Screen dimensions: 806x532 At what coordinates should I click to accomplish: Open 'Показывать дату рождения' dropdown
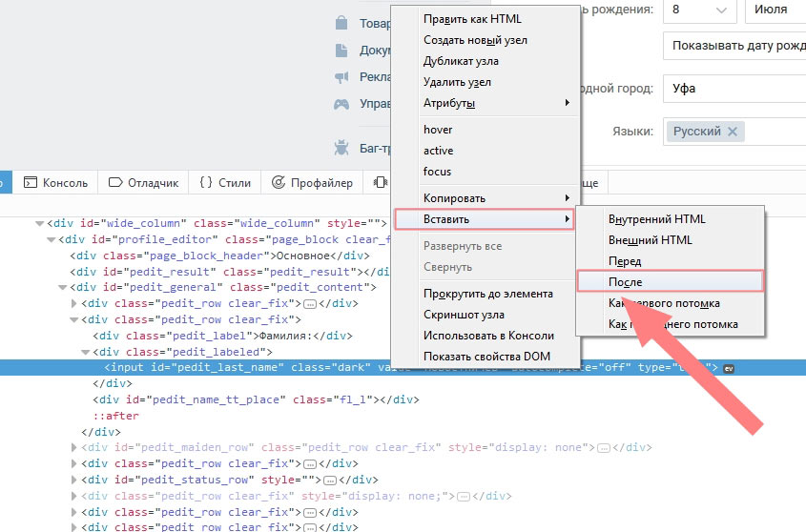[734, 46]
